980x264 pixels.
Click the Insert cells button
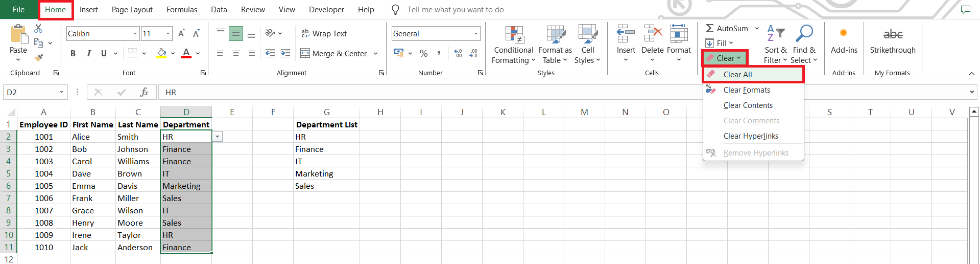coord(626,45)
